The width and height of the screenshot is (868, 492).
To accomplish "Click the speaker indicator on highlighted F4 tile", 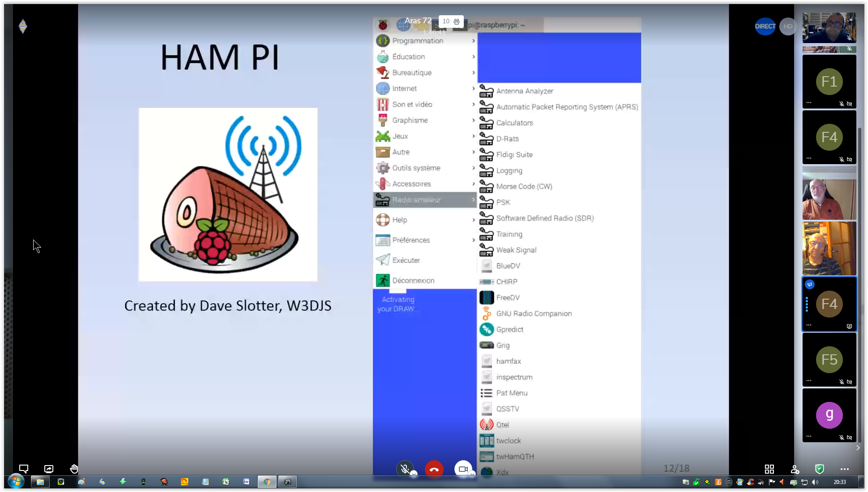I will pos(810,284).
